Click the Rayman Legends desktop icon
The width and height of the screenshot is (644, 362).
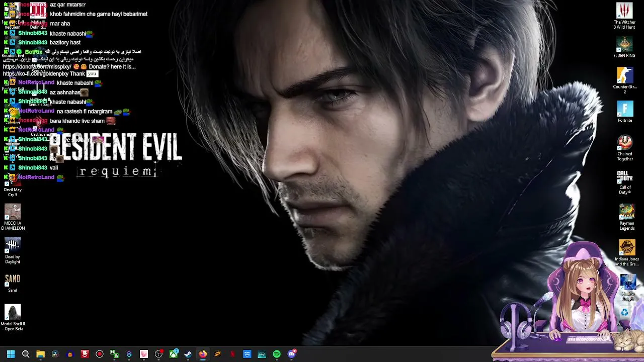(627, 217)
